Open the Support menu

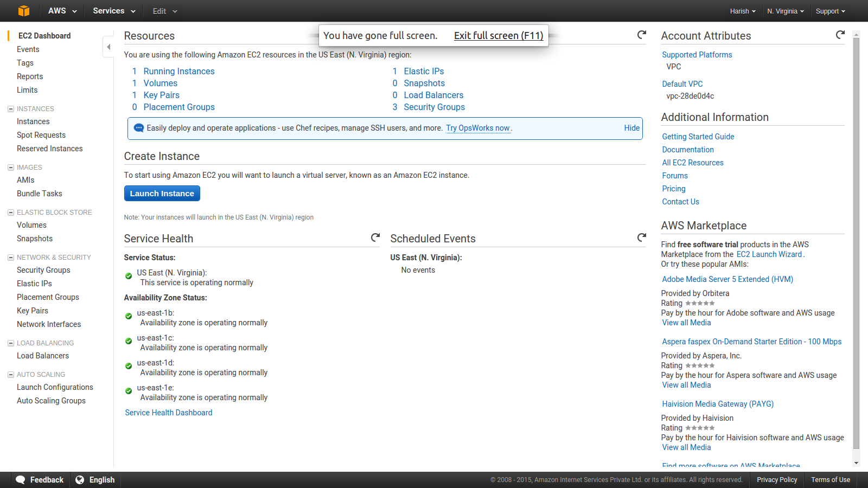[831, 11]
